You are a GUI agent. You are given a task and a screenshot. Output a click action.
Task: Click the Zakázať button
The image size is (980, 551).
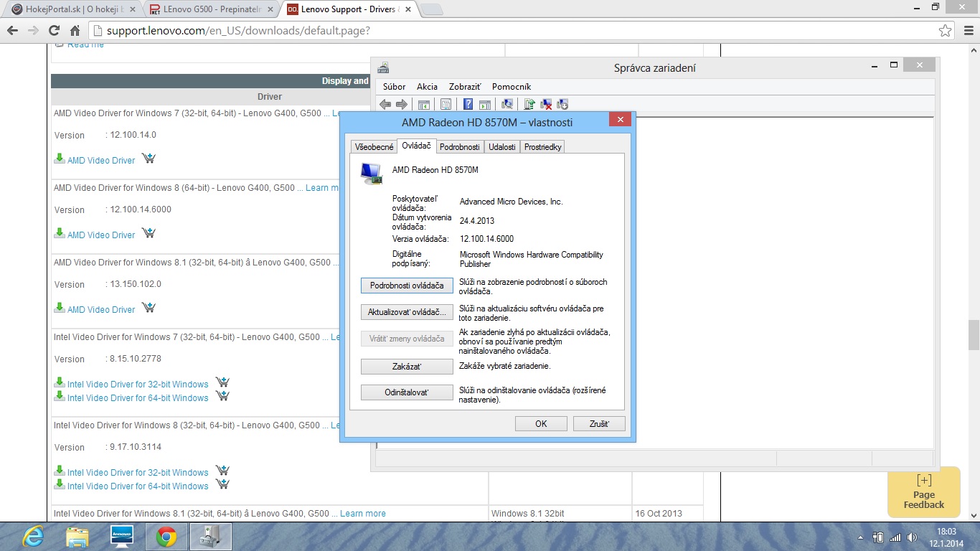407,367
